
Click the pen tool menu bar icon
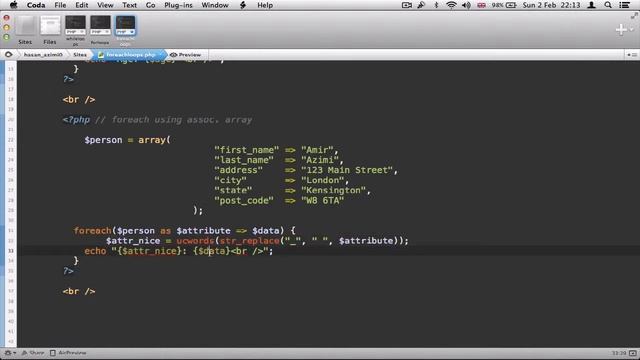(x=421, y=5)
